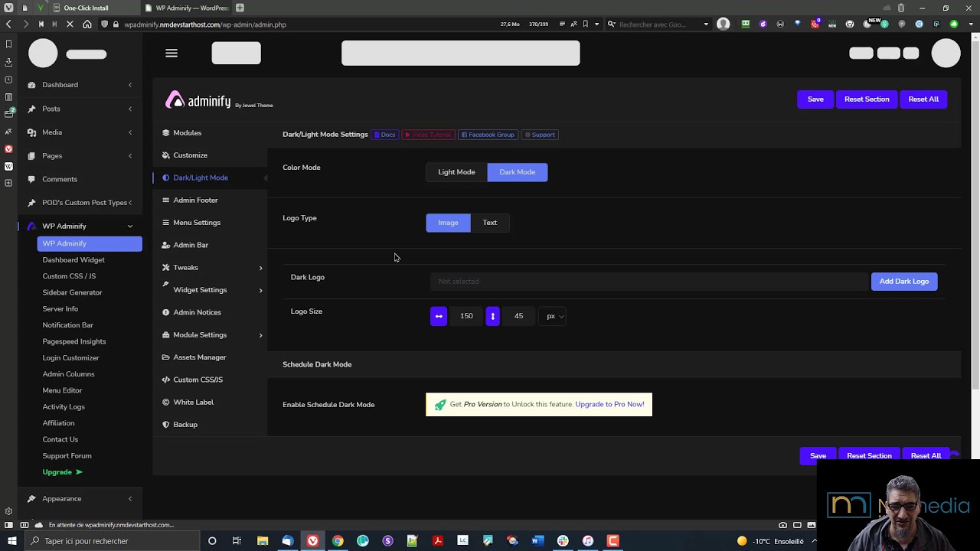Screen dimensions: 980x551
Task: Open the Menu Settings tab
Action: (x=197, y=223)
